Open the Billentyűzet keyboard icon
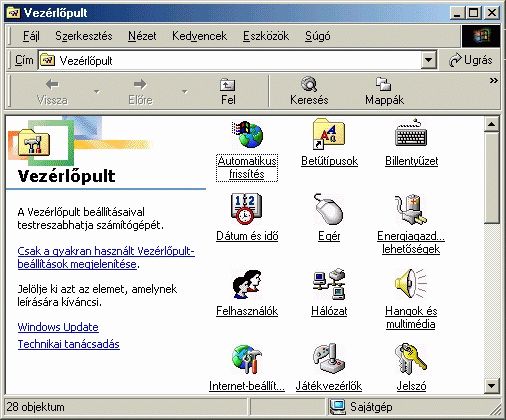506x420 pixels. click(411, 133)
